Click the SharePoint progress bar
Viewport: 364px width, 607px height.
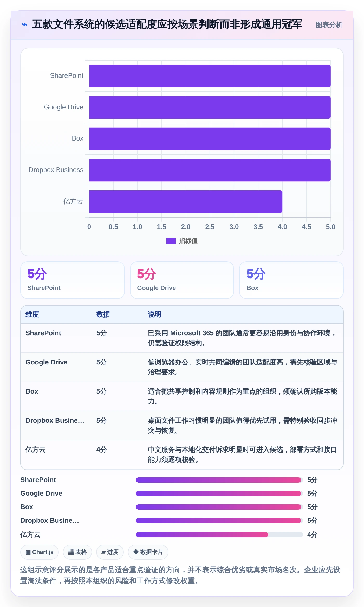click(219, 480)
